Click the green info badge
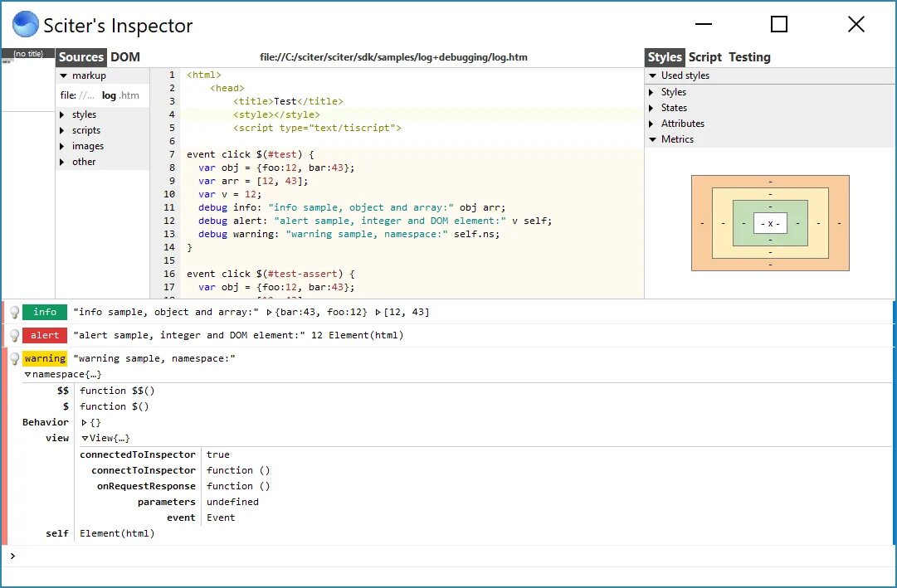Image resolution: width=897 pixels, height=588 pixels. coord(45,313)
